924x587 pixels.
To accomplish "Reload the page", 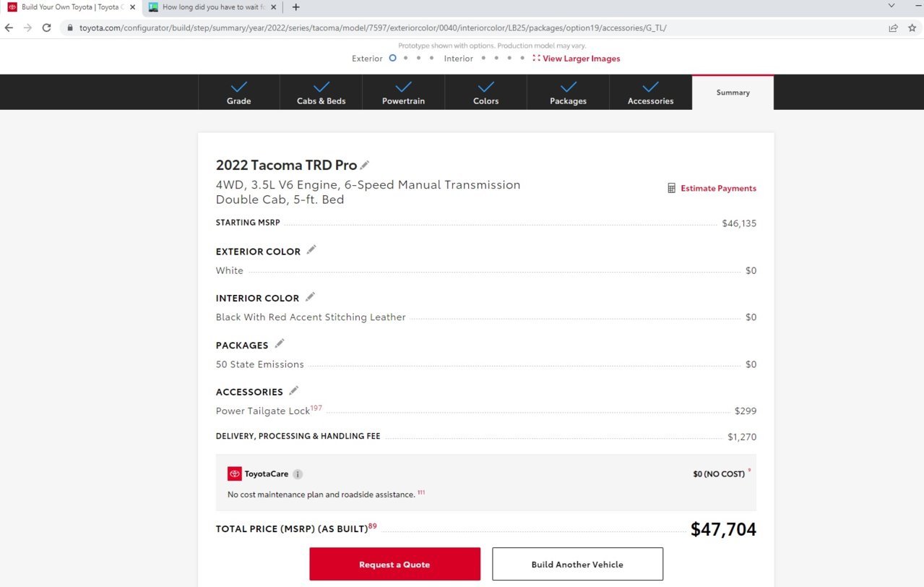I will [47, 27].
